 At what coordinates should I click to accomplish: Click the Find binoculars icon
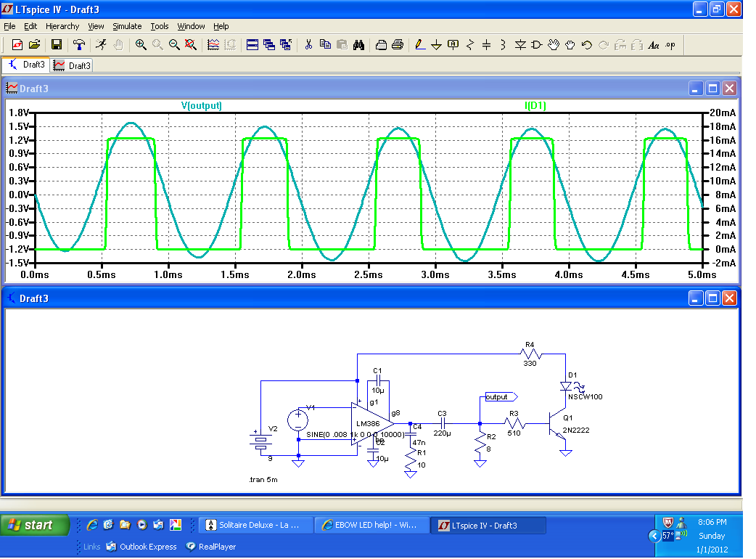point(358,45)
